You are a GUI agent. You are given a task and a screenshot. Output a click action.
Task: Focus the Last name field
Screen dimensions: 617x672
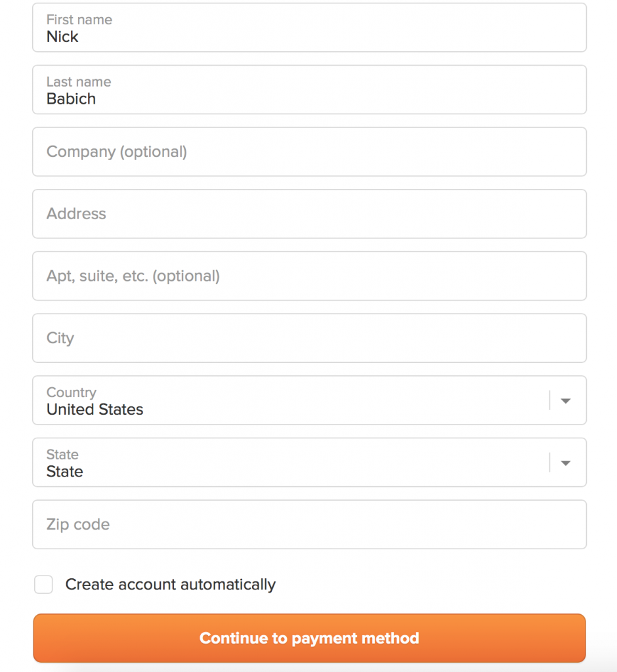click(308, 90)
